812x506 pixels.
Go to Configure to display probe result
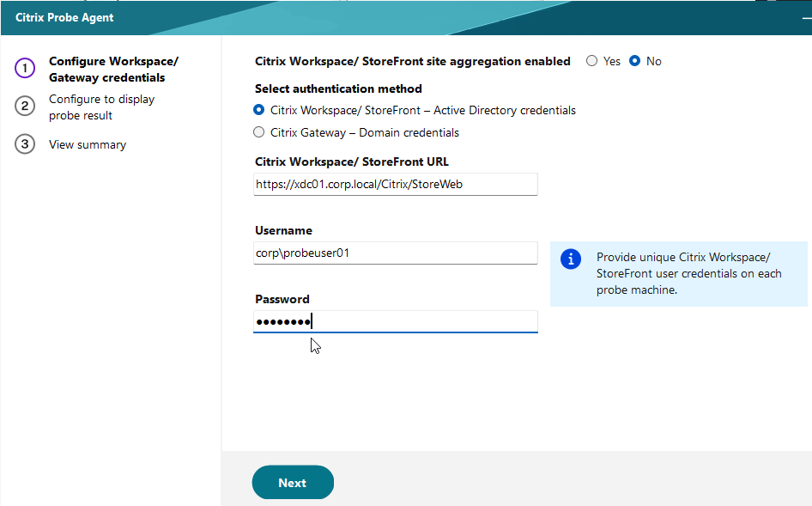pyautogui.click(x=101, y=107)
